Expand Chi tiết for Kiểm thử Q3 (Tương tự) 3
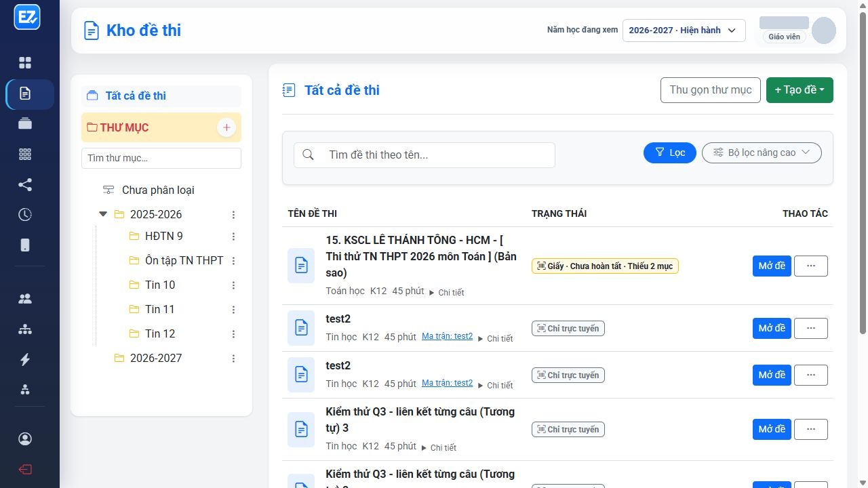868x488 pixels. [x=439, y=448]
